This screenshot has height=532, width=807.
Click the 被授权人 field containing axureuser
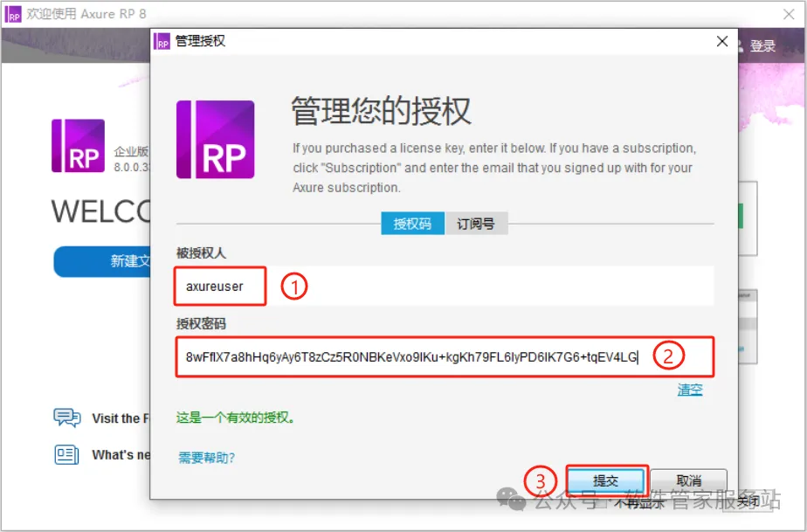[445, 287]
